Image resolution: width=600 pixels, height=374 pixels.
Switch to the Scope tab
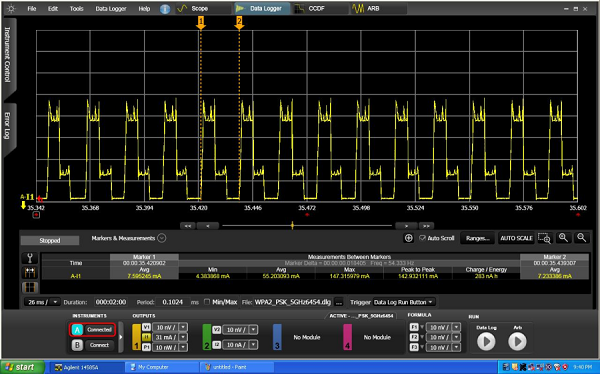pyautogui.click(x=203, y=8)
